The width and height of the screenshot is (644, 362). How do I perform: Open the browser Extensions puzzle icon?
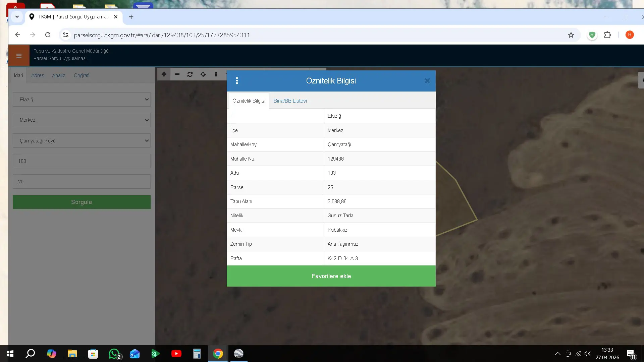pos(607,35)
